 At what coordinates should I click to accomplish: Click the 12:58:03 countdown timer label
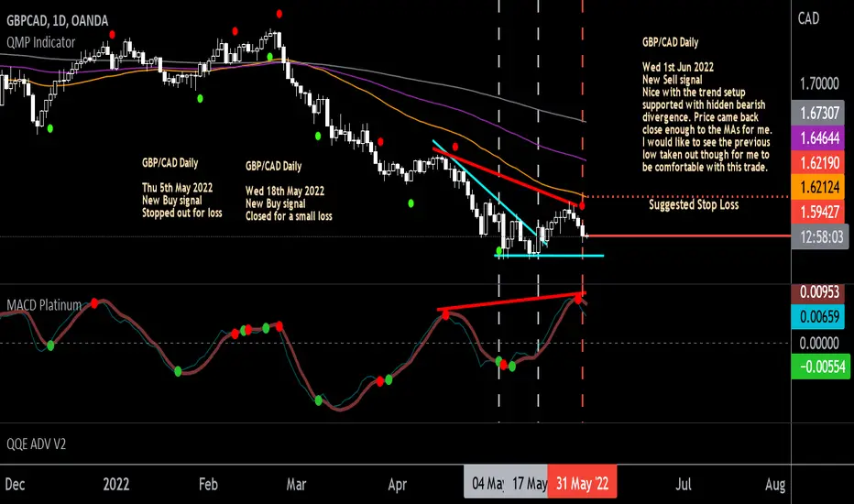pyautogui.click(x=820, y=236)
